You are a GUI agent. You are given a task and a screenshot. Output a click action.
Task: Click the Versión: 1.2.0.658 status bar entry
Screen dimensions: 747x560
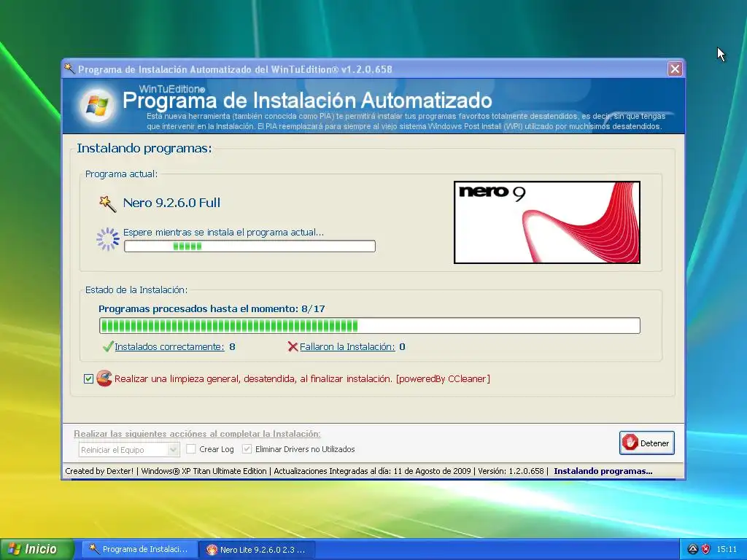[x=511, y=471]
